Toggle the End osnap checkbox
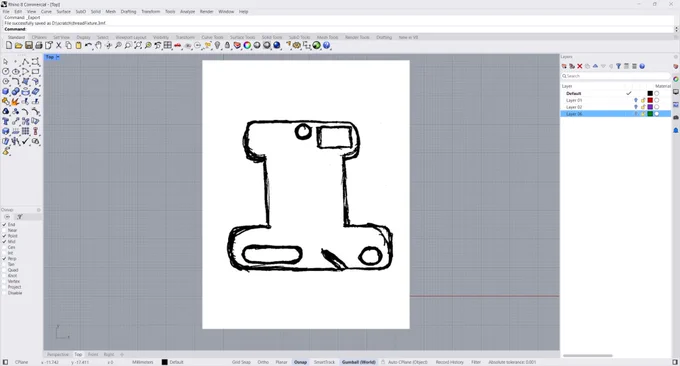The width and height of the screenshot is (680, 366). [4, 225]
